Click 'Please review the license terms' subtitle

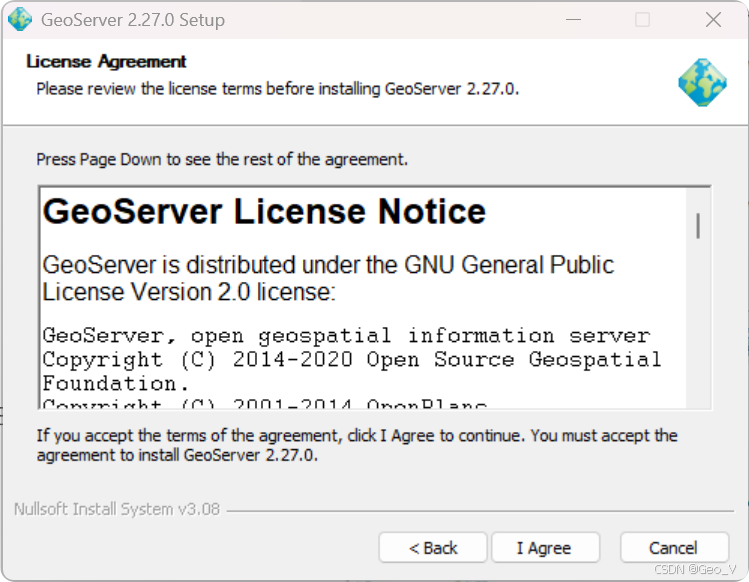pyautogui.click(x=278, y=89)
